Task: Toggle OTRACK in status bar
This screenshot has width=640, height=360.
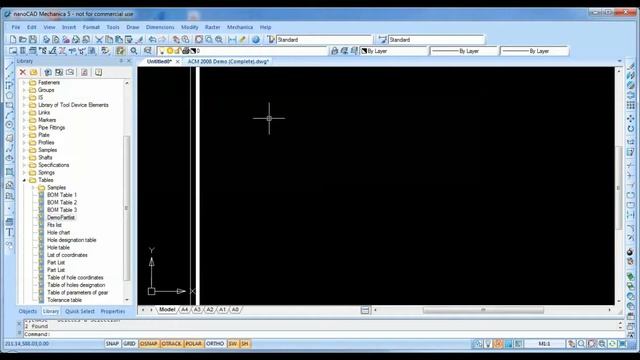Action: [x=171, y=344]
